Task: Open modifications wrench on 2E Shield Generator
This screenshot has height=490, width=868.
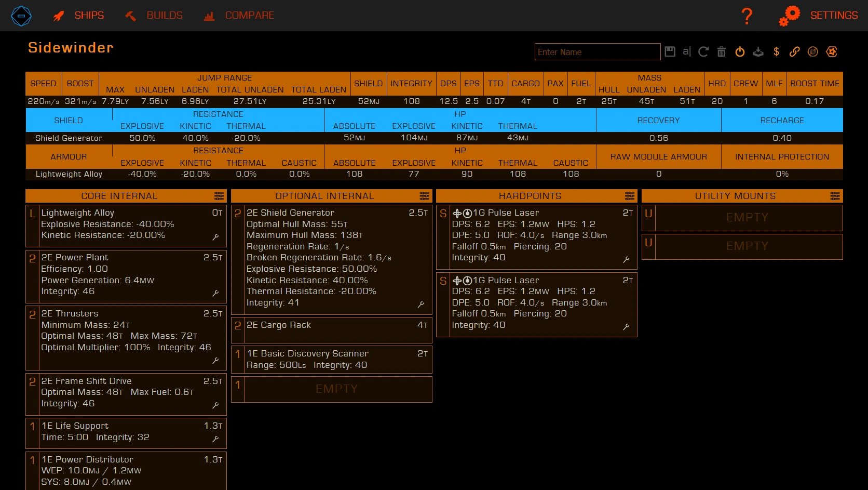Action: (421, 304)
